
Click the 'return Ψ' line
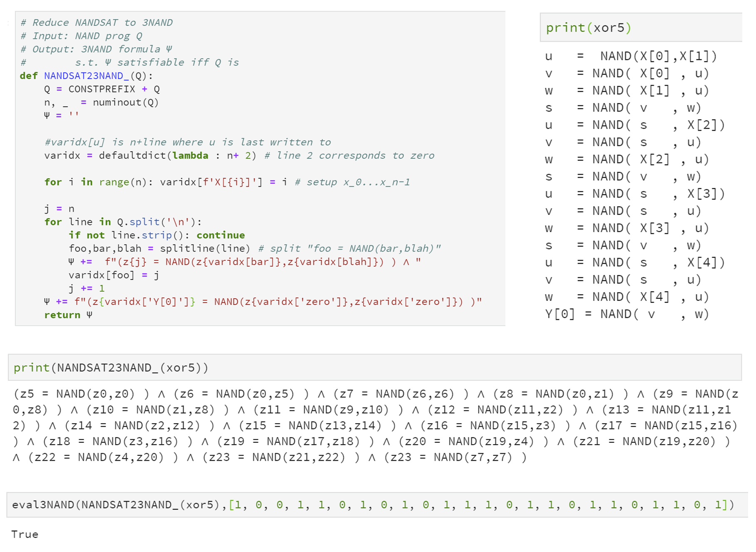click(x=68, y=315)
